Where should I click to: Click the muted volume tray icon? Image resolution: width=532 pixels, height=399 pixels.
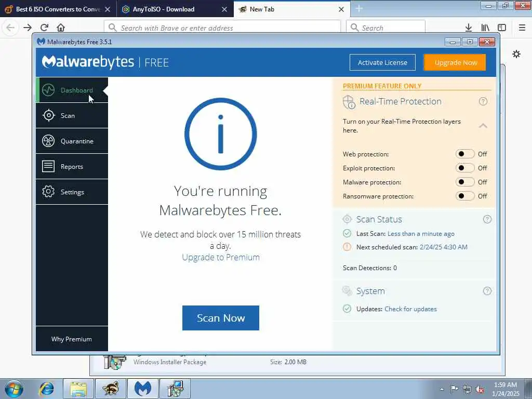[x=480, y=390]
